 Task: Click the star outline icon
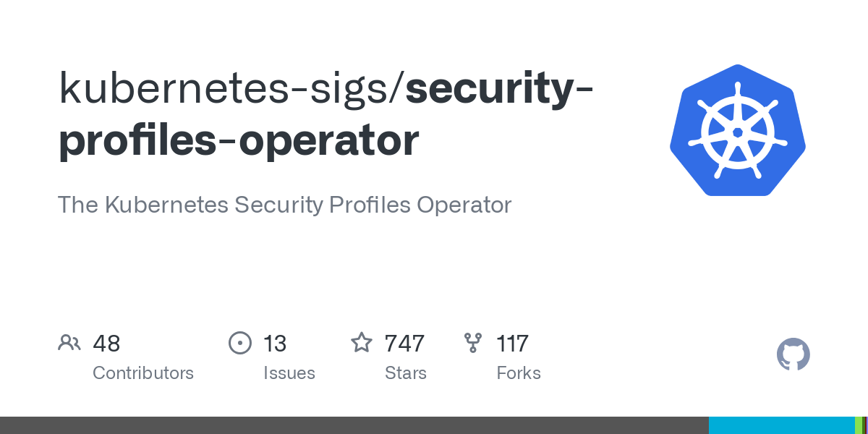(362, 342)
